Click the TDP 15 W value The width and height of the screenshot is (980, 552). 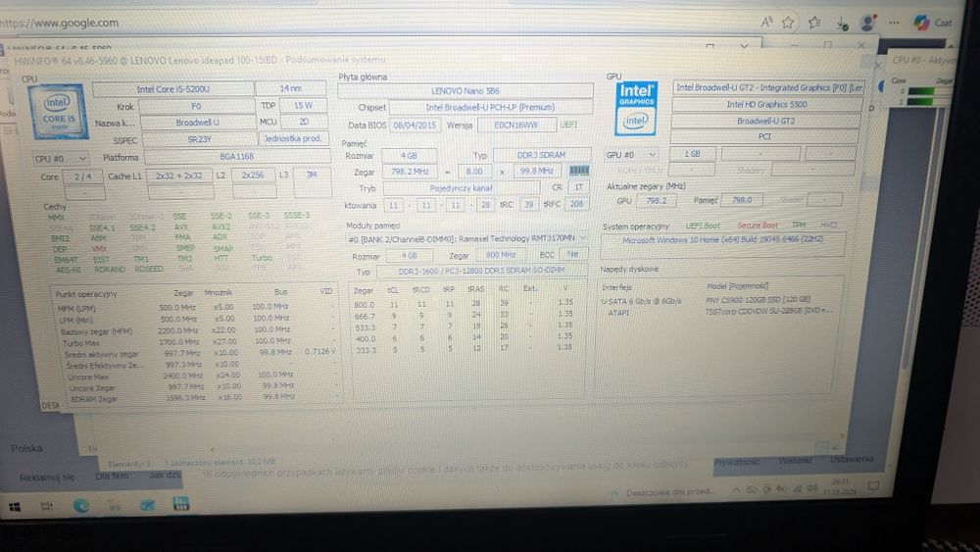coord(303,105)
